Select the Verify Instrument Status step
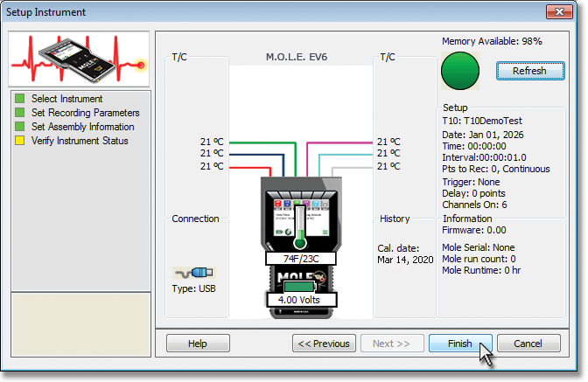The image size is (588, 382). 80,141
